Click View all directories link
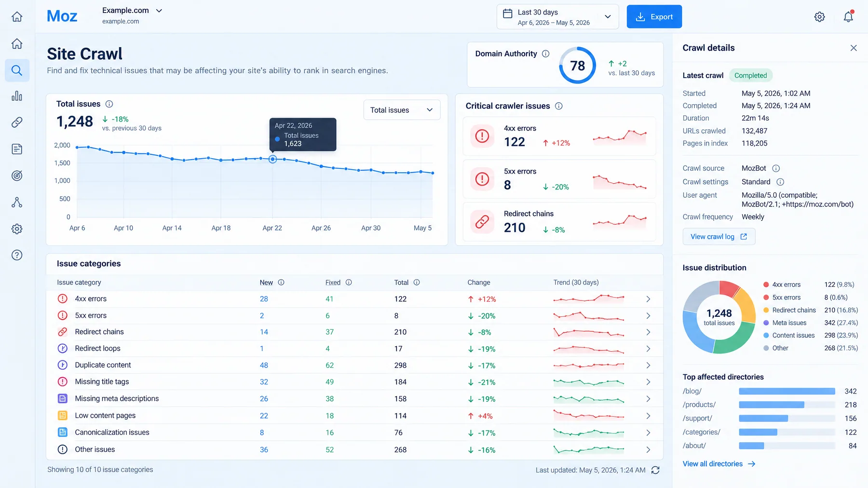Image resolution: width=868 pixels, height=488 pixels. (x=719, y=464)
